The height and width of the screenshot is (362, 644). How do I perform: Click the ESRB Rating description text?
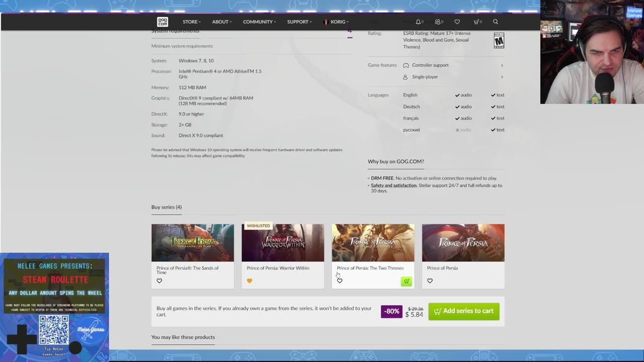click(x=437, y=40)
